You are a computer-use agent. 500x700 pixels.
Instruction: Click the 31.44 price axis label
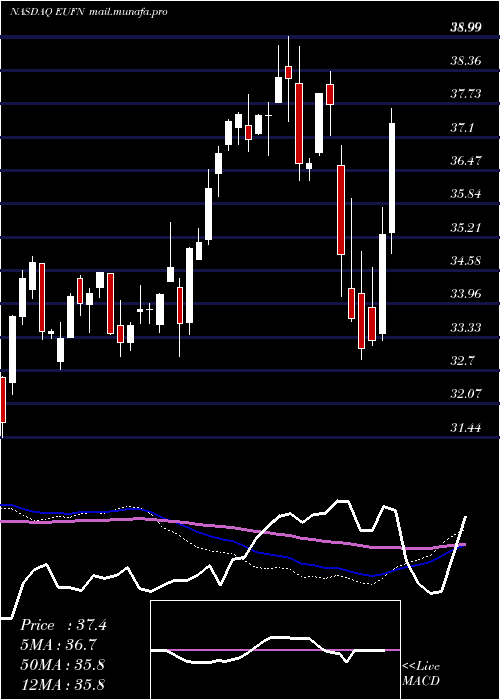coord(466,428)
